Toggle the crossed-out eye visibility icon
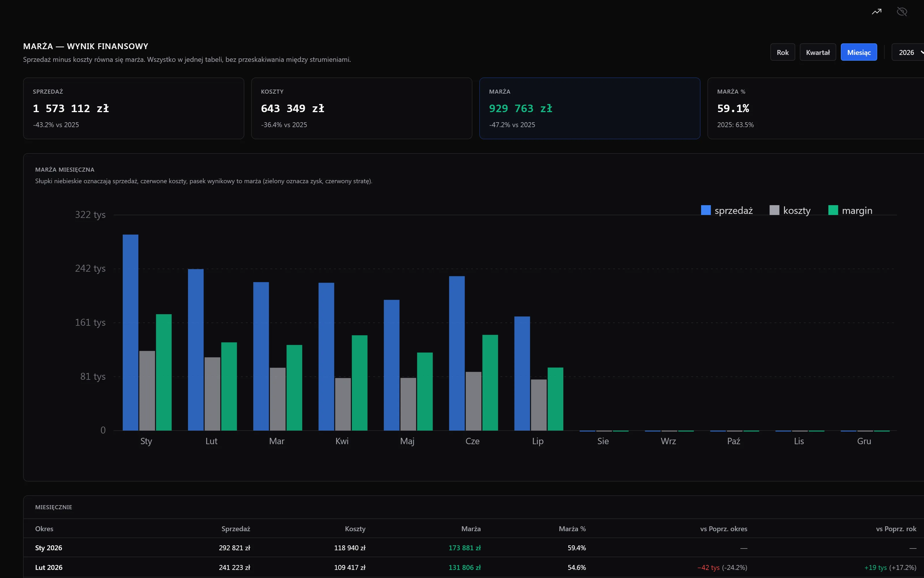The width and height of the screenshot is (924, 578). click(902, 12)
